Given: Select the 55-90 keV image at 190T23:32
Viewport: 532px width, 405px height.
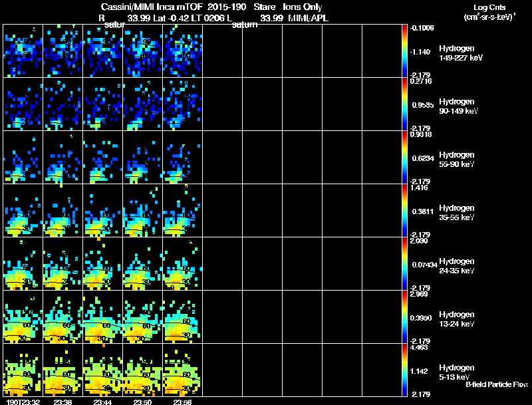Looking at the screenshot, I should pyautogui.click(x=23, y=158).
